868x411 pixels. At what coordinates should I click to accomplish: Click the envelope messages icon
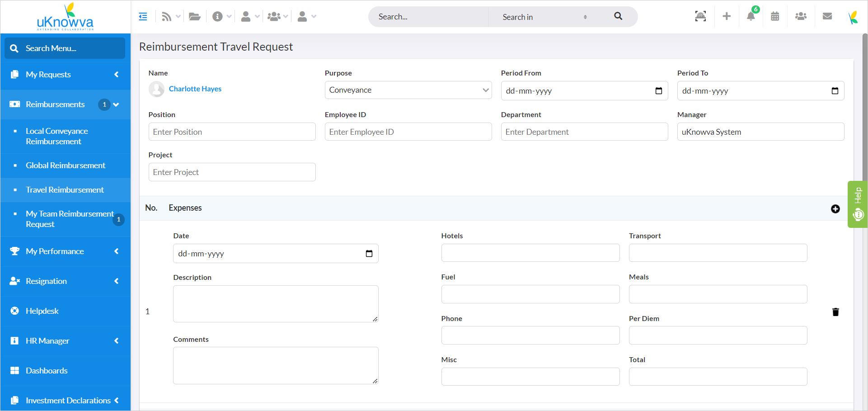pyautogui.click(x=827, y=16)
